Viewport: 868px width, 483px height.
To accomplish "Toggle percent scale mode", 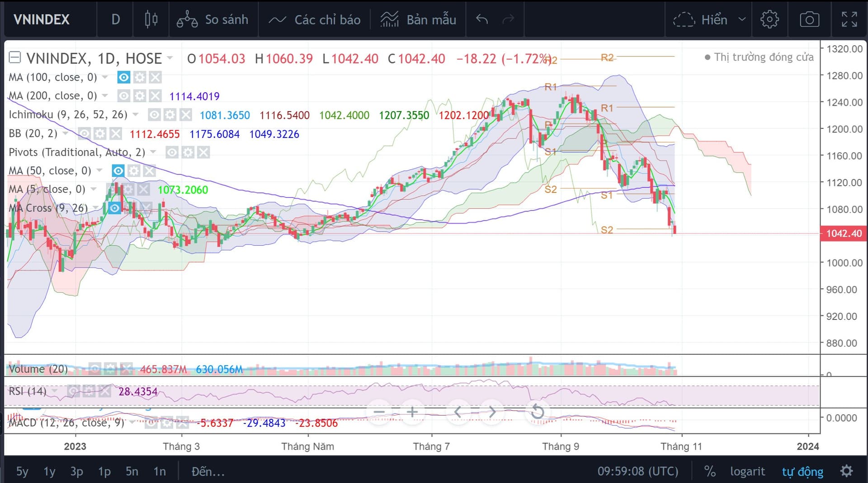I will tap(710, 472).
